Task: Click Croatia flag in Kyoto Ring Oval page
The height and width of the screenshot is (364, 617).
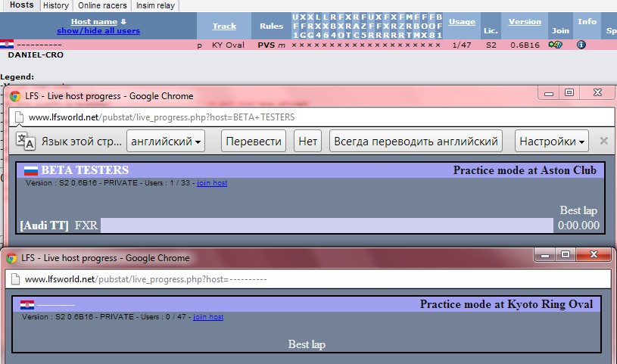Action: pos(27,304)
